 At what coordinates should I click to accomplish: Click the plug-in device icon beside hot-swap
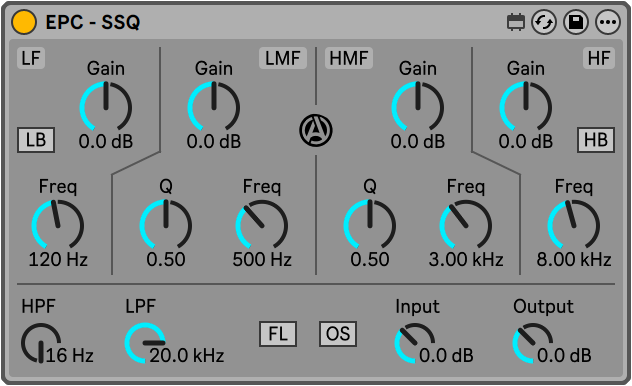pyautogui.click(x=516, y=22)
